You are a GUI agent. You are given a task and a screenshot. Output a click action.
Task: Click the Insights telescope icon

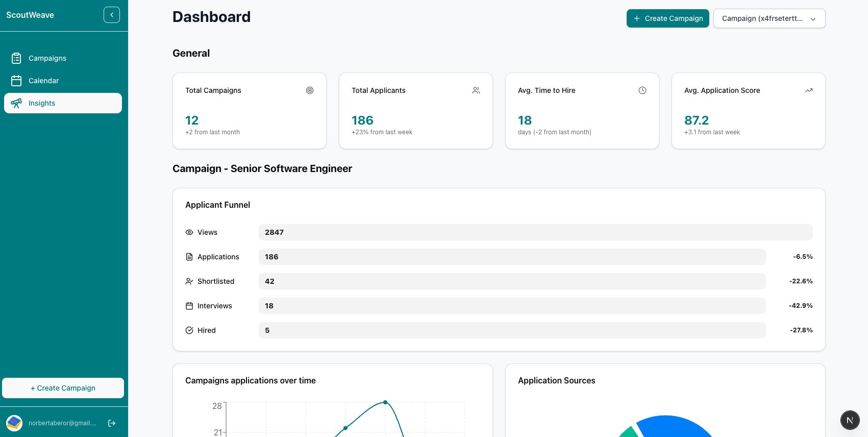point(16,103)
